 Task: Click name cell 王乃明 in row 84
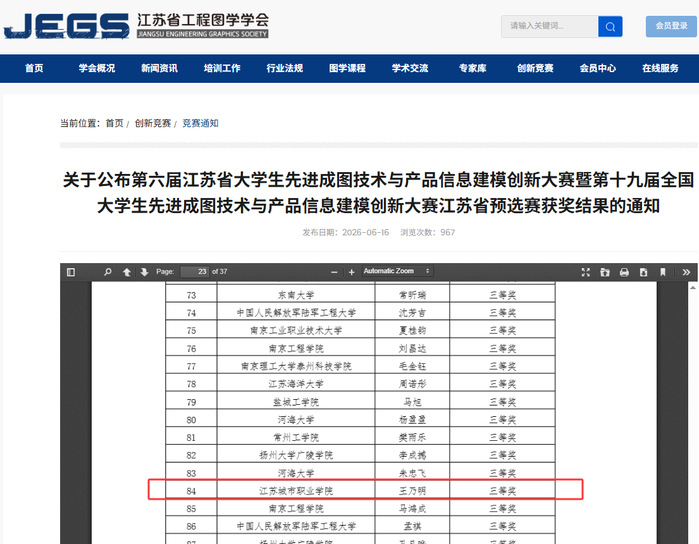(412, 491)
